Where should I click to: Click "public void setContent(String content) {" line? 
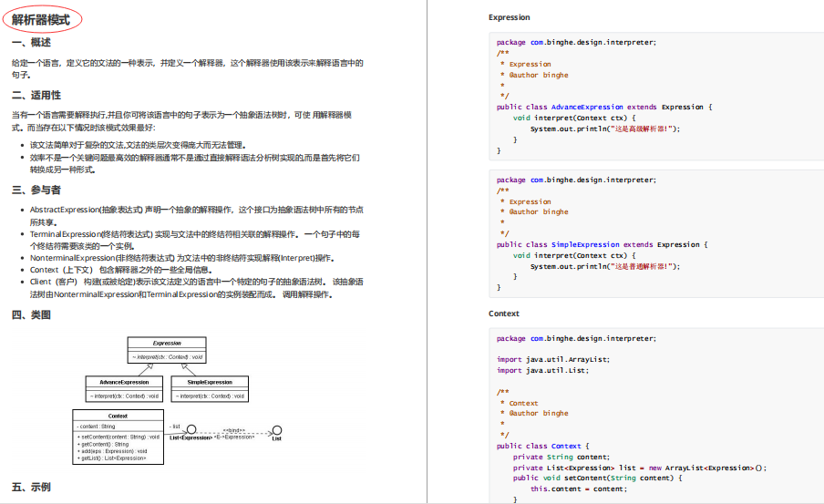click(x=598, y=478)
